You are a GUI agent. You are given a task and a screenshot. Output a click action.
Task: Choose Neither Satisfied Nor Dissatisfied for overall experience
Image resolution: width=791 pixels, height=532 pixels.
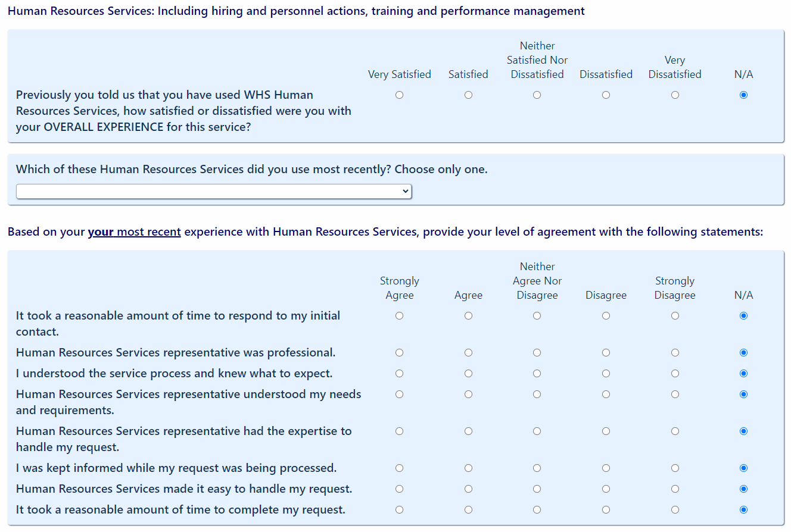(x=537, y=95)
